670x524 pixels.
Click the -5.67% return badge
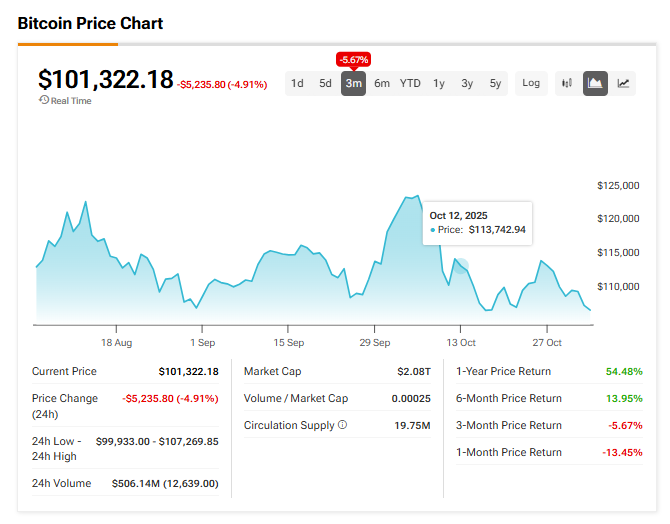[x=353, y=58]
